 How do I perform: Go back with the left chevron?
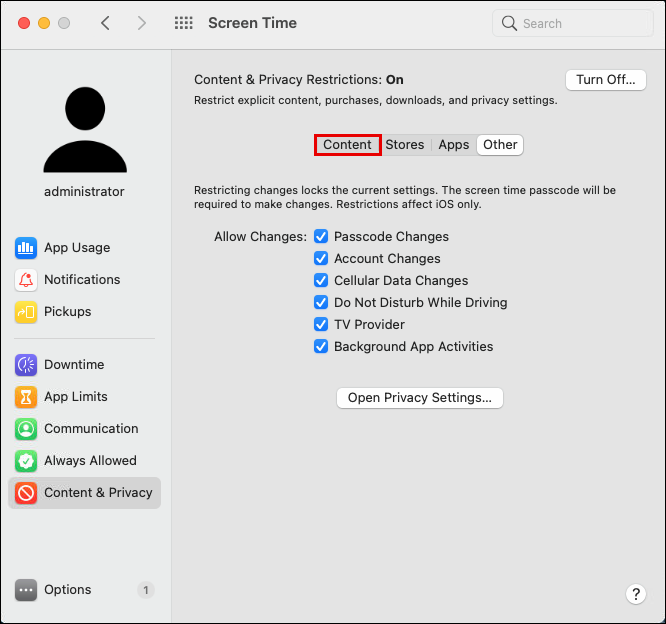pos(105,23)
